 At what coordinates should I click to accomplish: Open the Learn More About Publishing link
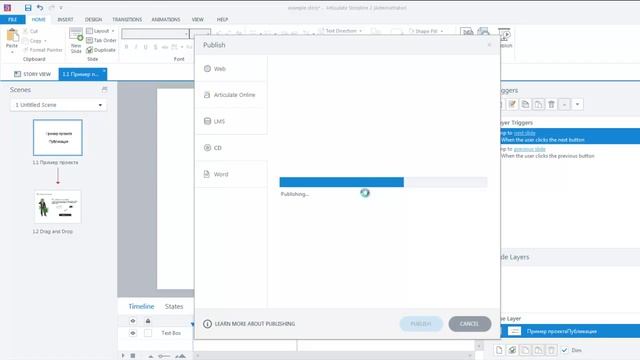point(249,324)
